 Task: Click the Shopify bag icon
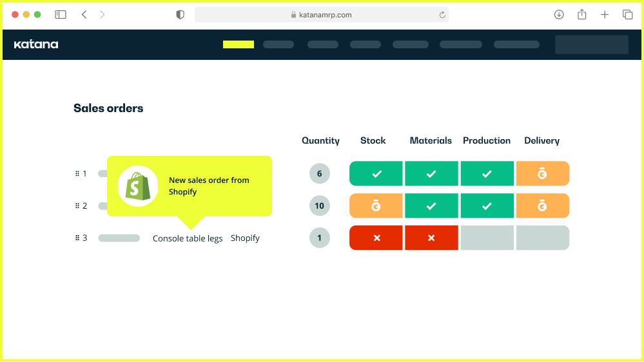138,186
